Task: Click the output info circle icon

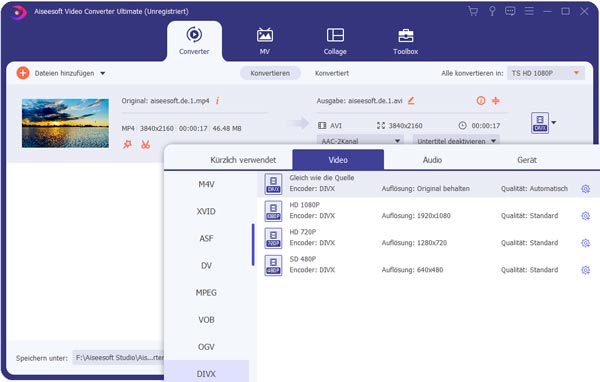Action: 481,101
